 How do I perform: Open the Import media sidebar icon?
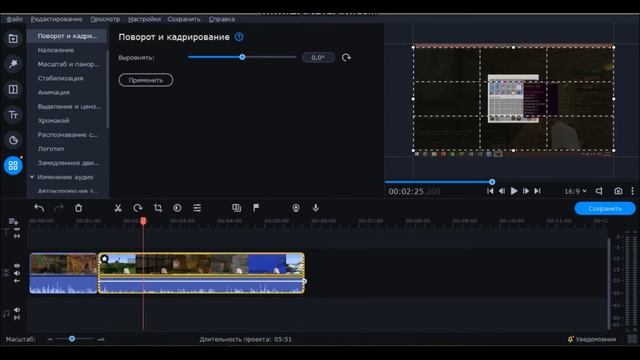click(13, 39)
